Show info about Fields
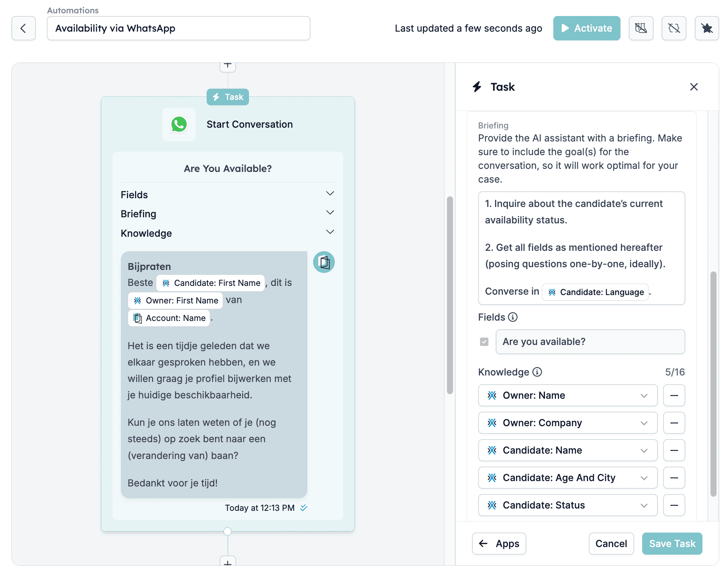 click(x=513, y=317)
